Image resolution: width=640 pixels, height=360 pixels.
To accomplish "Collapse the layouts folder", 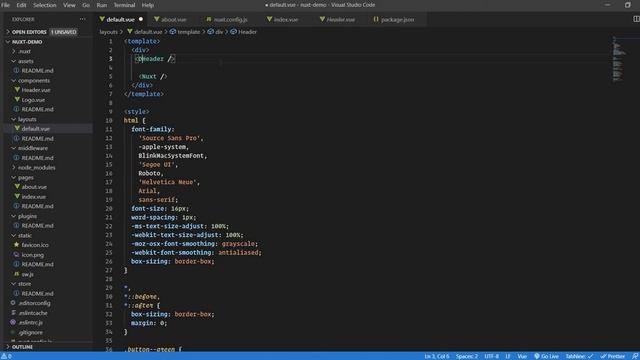I will (27, 119).
